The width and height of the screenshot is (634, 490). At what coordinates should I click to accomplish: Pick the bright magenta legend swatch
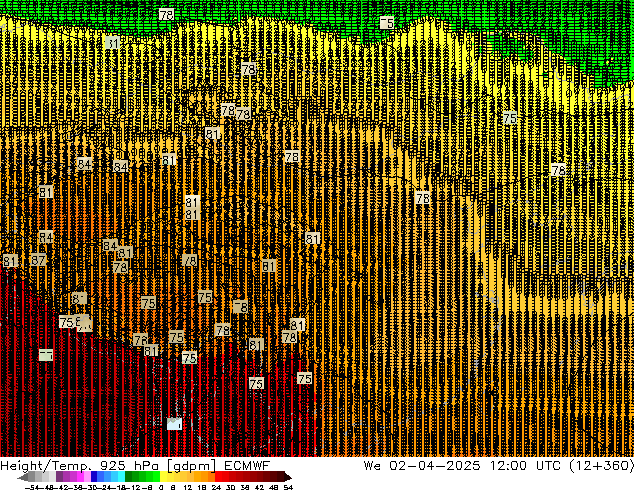point(80,476)
